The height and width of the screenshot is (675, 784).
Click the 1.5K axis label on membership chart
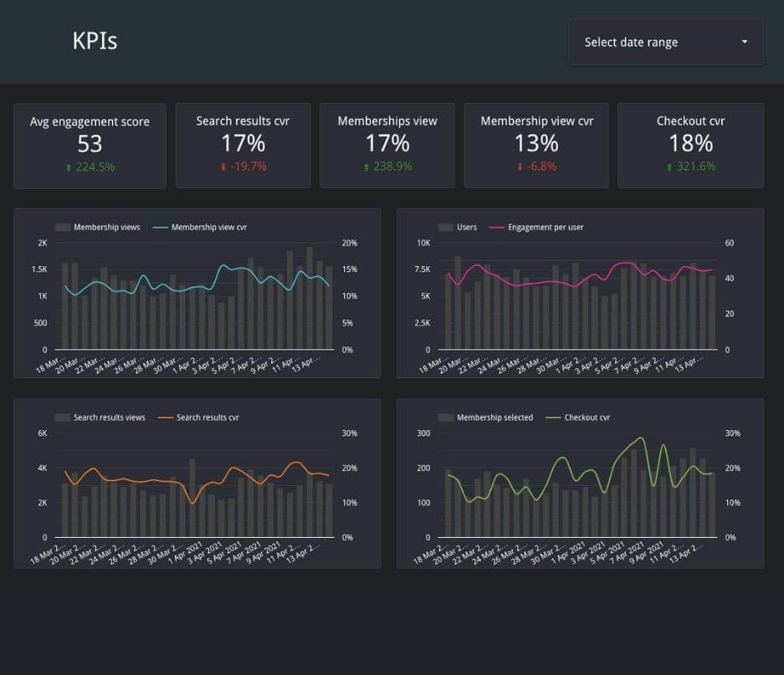click(x=39, y=269)
